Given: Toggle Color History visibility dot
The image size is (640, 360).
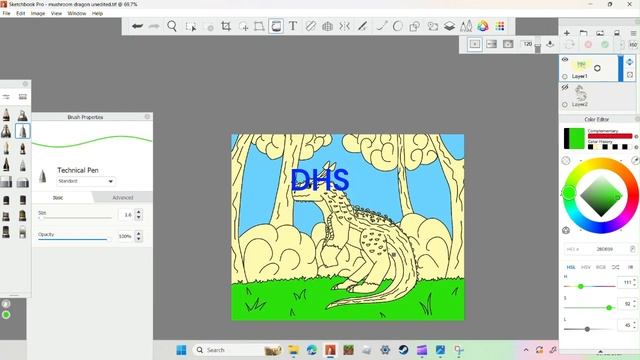Looking at the screenshot, I should (x=636, y=147).
